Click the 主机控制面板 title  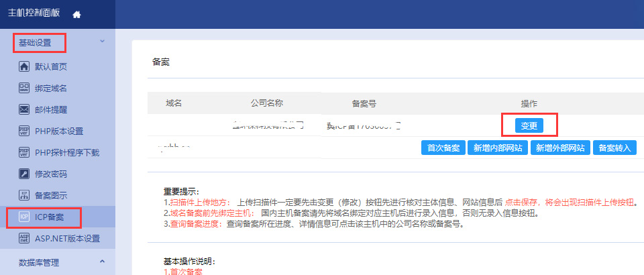tap(34, 13)
